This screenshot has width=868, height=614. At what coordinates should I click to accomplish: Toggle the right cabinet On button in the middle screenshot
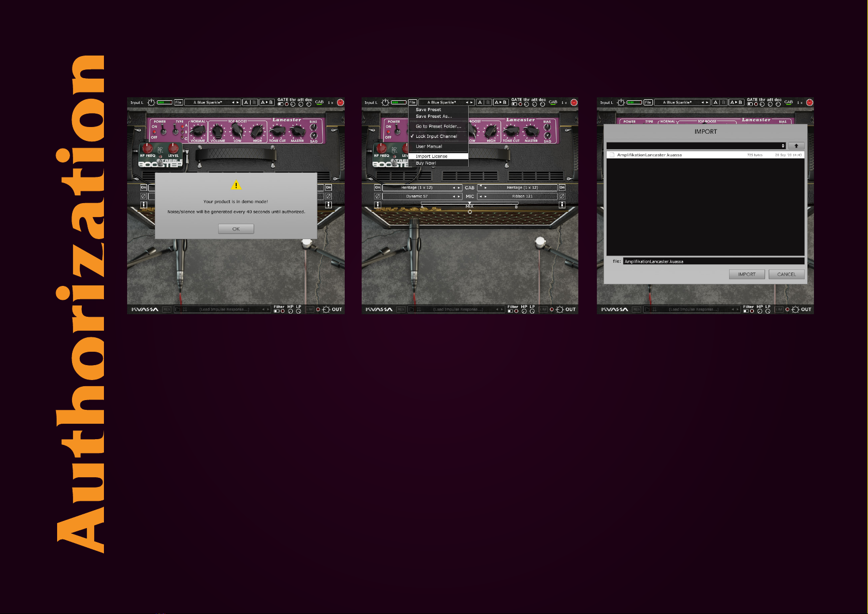click(x=562, y=187)
